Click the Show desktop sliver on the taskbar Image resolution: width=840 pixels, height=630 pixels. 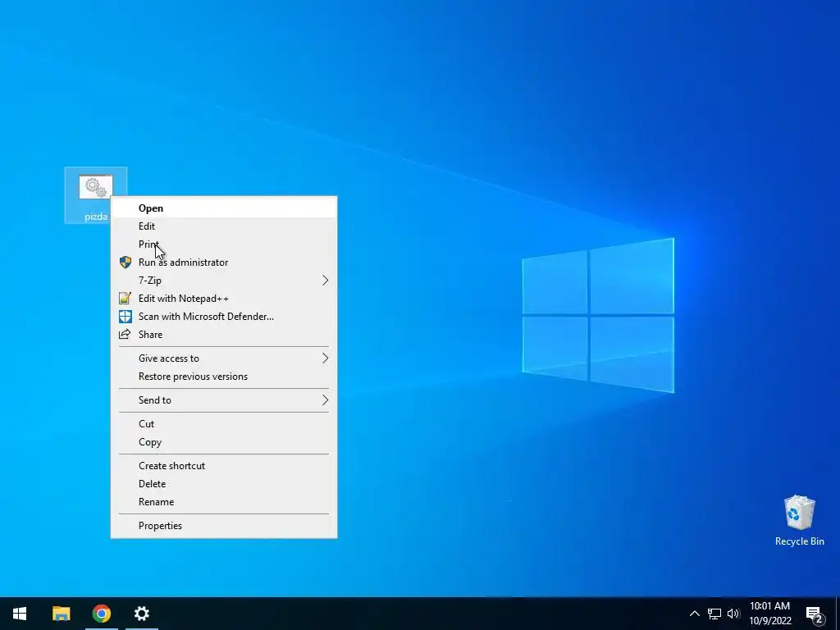[838, 614]
